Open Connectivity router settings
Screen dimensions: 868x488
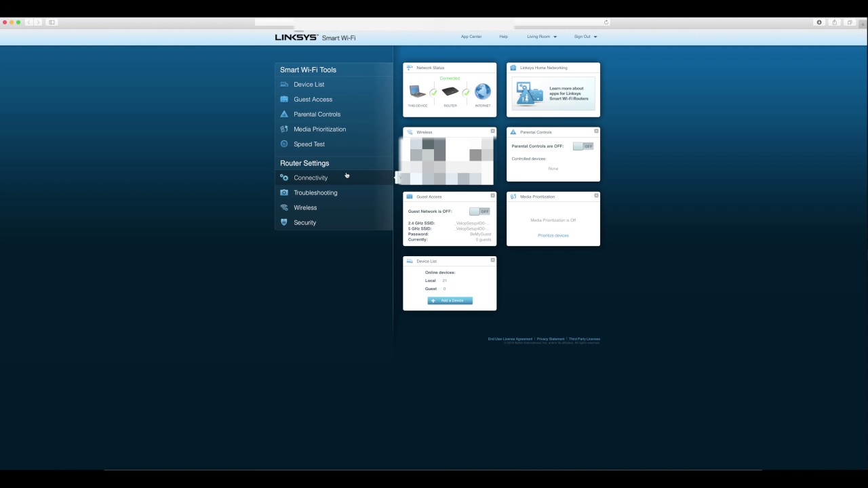point(334,178)
